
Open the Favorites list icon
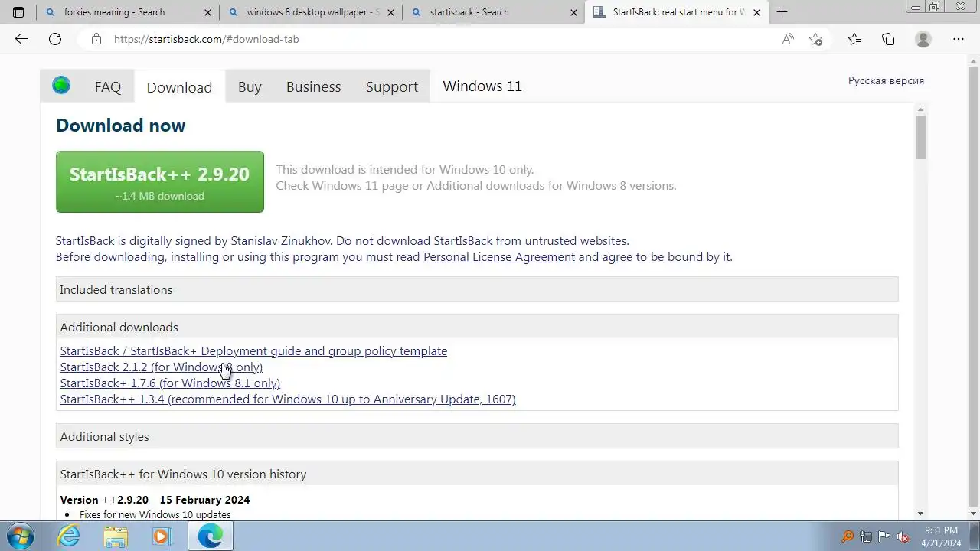[x=854, y=39]
